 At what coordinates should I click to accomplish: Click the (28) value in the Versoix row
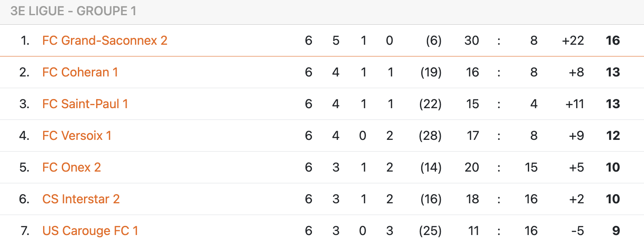[x=430, y=136]
